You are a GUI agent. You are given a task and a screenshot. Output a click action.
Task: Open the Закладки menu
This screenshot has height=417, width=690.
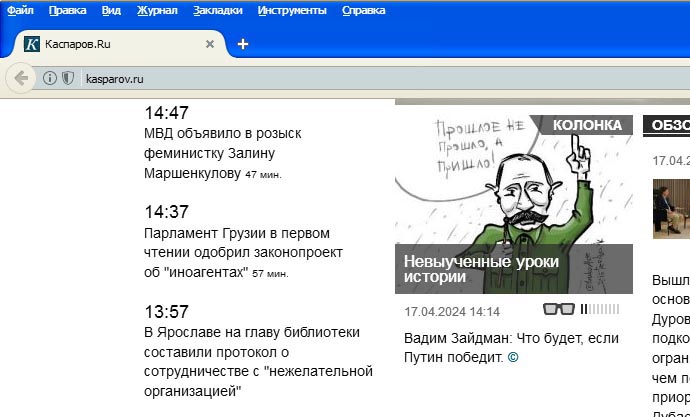pyautogui.click(x=217, y=10)
